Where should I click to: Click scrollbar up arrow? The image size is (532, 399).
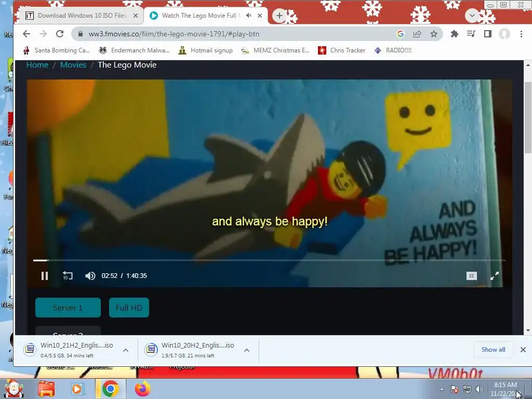coord(528,65)
